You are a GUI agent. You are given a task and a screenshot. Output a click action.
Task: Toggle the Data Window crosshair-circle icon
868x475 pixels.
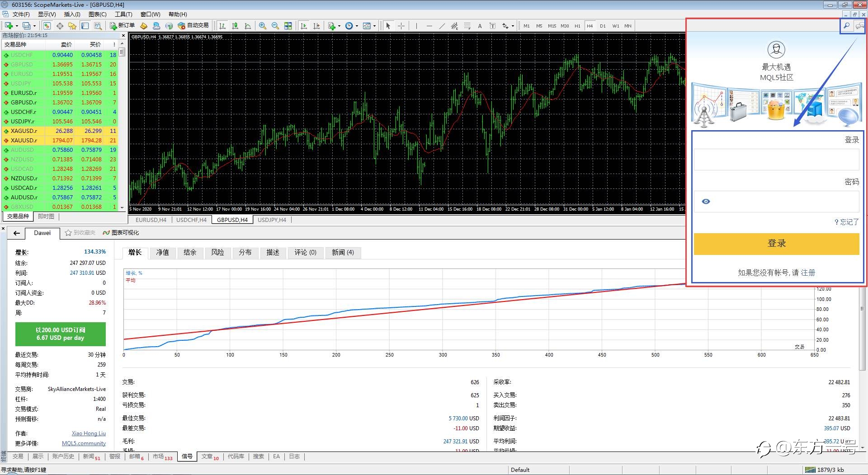(x=60, y=26)
